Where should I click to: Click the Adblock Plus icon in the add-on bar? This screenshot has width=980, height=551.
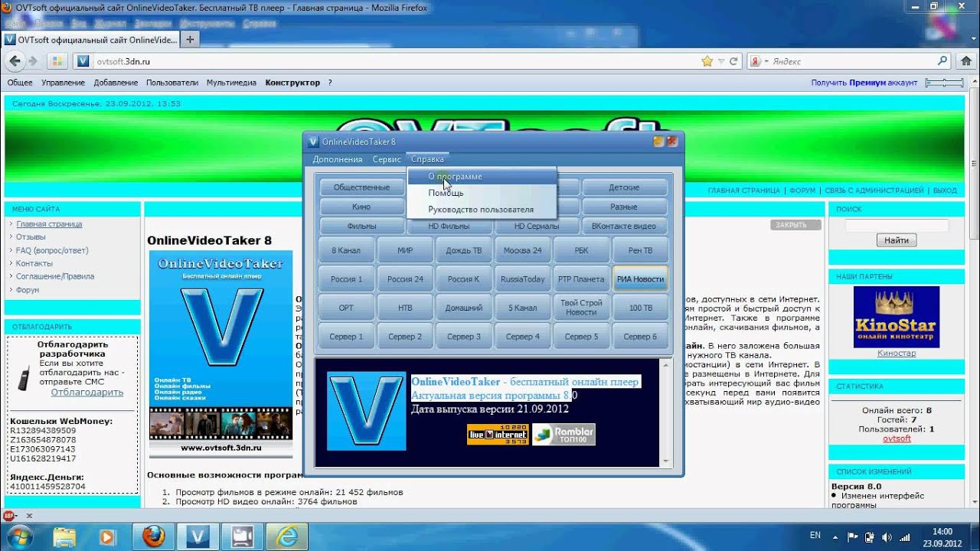coord(8,516)
